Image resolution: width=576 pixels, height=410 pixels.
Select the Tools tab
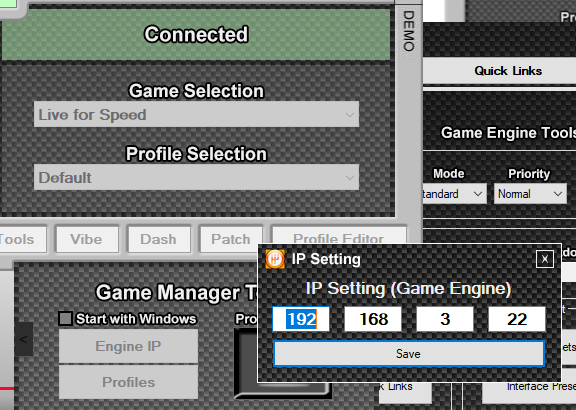(x=21, y=240)
